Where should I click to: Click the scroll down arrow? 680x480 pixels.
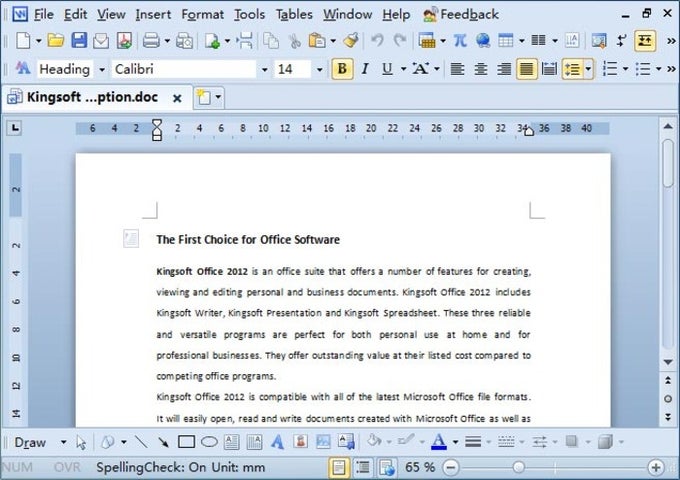coord(668,362)
